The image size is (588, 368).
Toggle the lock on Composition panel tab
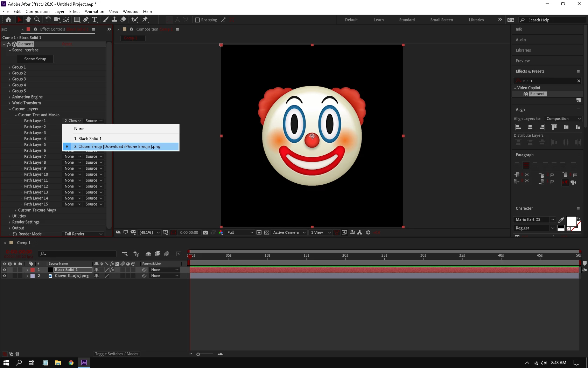point(132,29)
